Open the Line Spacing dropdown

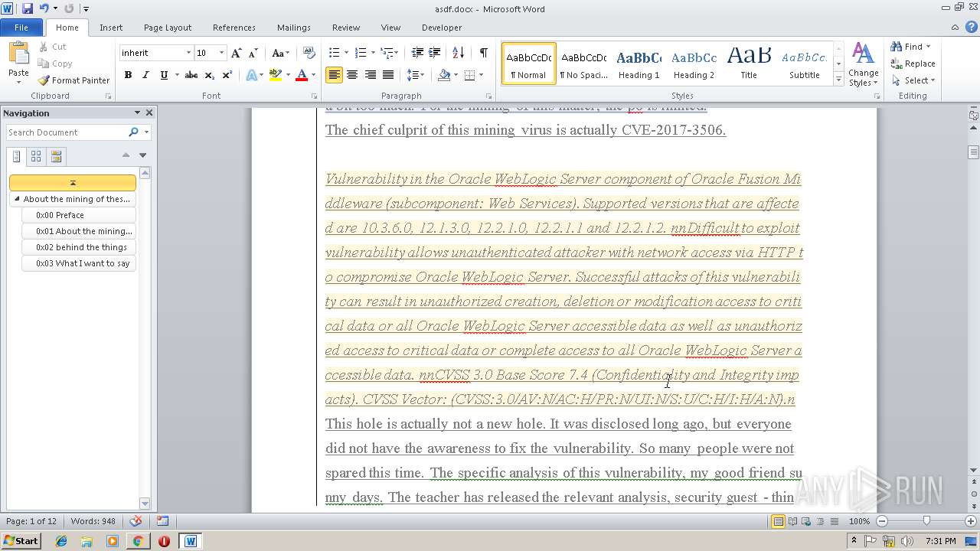coord(416,75)
